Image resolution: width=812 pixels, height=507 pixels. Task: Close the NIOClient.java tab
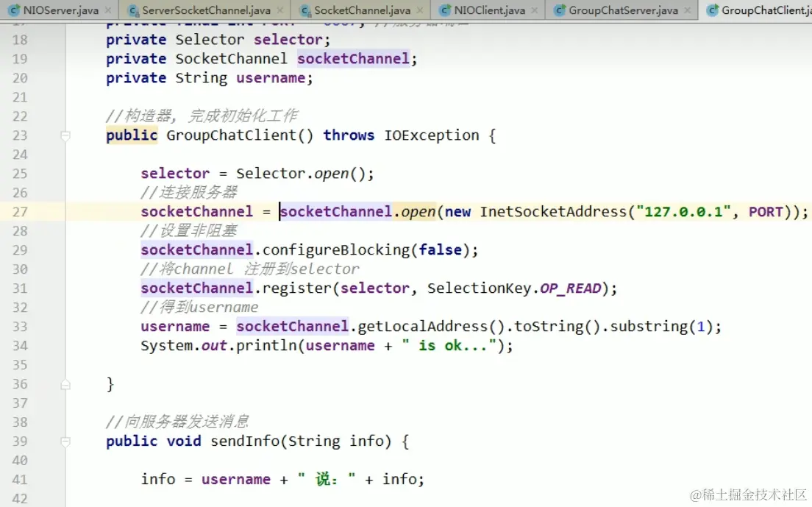click(x=535, y=10)
